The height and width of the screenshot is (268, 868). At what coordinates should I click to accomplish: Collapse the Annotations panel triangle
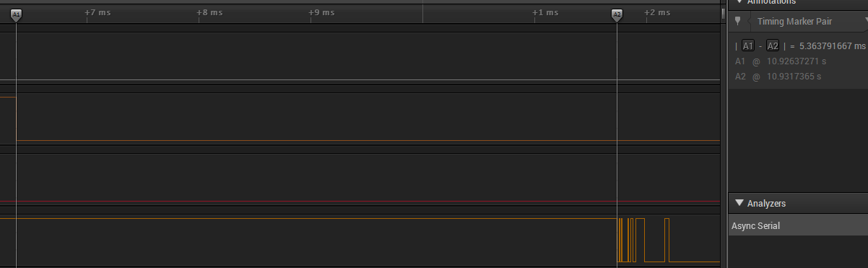point(739,2)
